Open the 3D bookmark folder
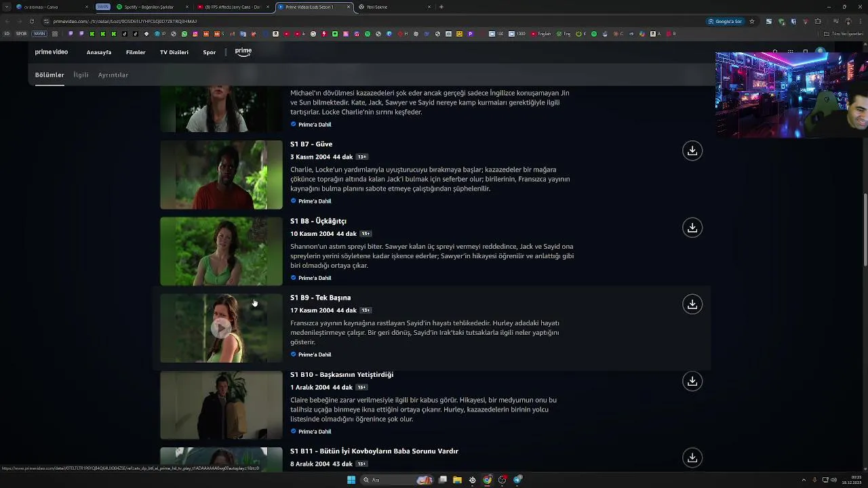 point(7,33)
